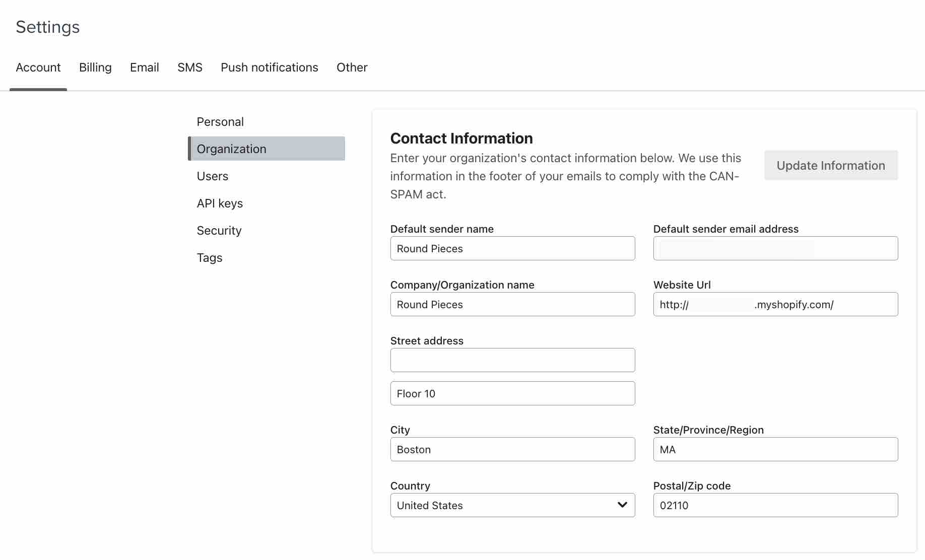Return to the Account tab
The width and height of the screenshot is (925, 560).
click(x=38, y=67)
